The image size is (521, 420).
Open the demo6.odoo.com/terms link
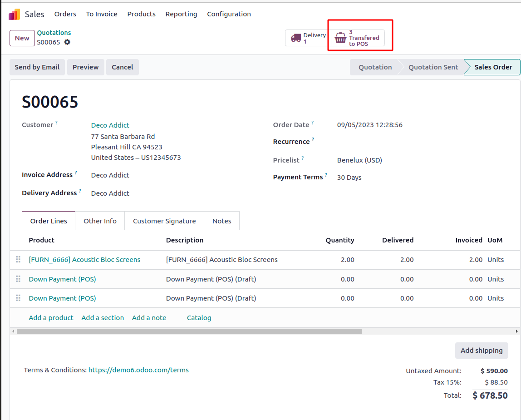[x=138, y=370]
